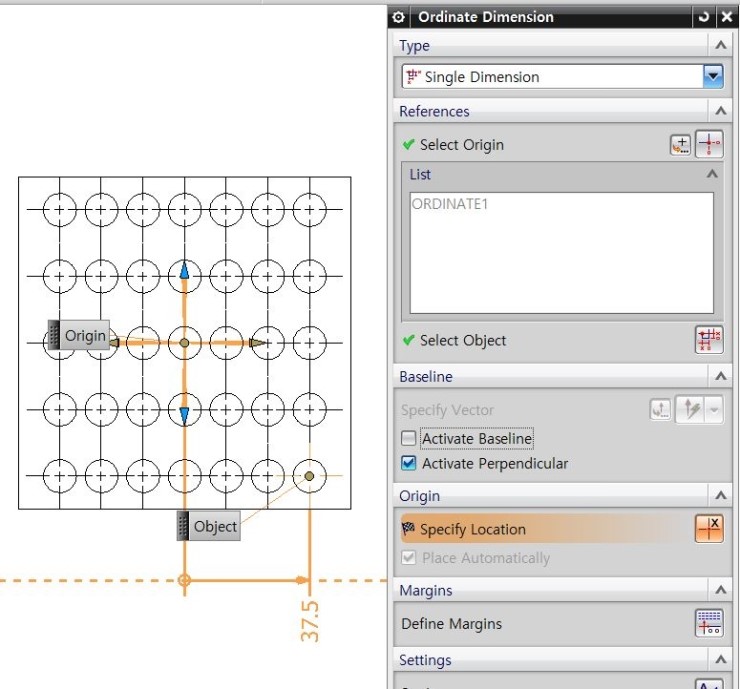This screenshot has width=740, height=689.
Task: Uncheck Activate Perpendicular checkbox
Action: click(409, 463)
